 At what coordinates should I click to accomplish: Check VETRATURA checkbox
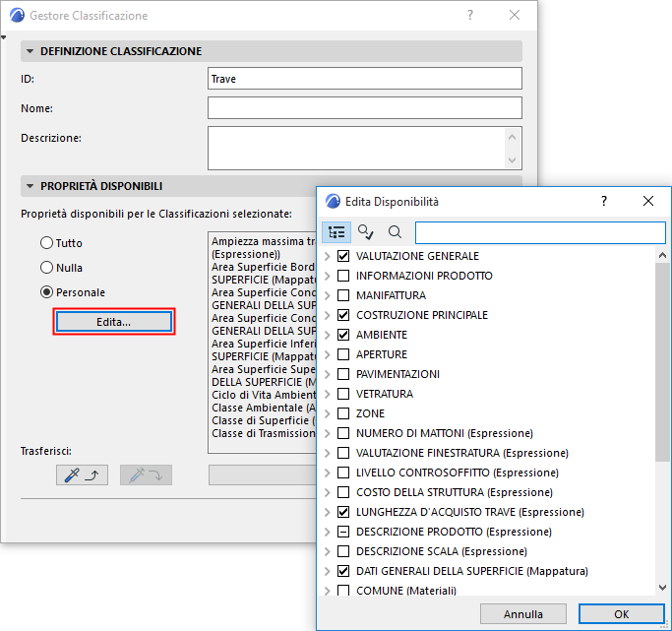click(343, 394)
